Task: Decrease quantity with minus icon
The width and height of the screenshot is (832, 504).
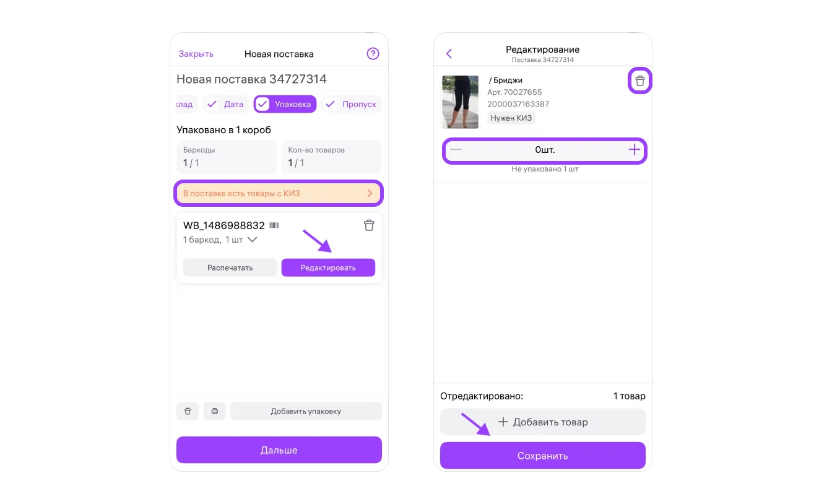Action: click(456, 150)
